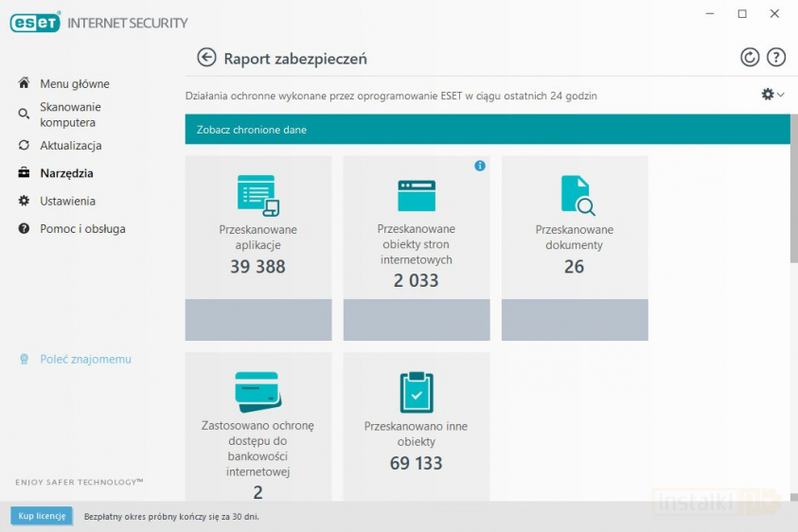Screen dimensions: 798x532
Task: Click the scanned web page objects icon
Action: coord(417,195)
